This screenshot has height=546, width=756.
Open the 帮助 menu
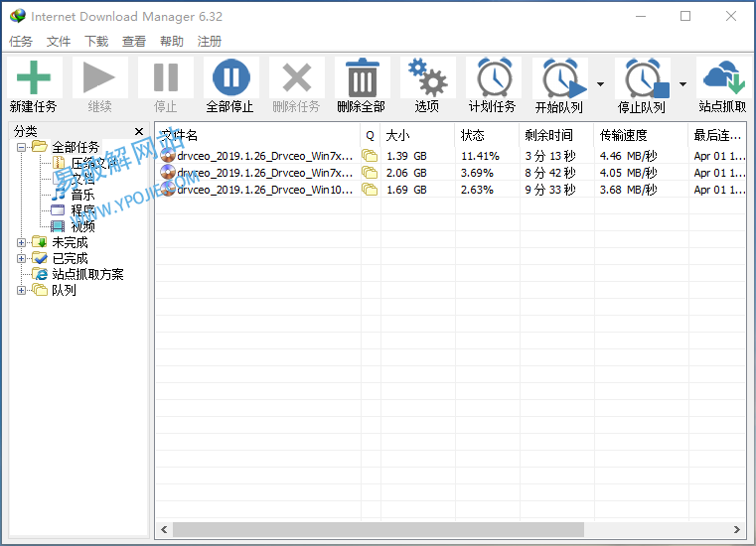tap(172, 42)
